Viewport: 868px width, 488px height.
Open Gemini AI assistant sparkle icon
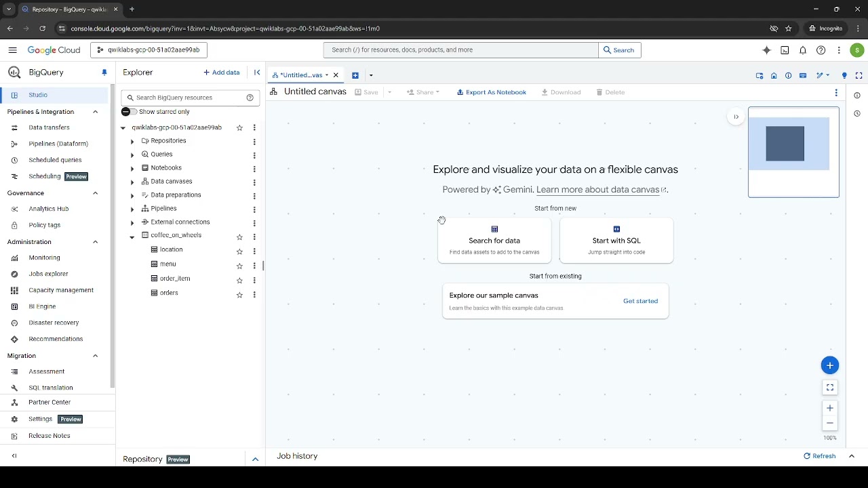[767, 50]
